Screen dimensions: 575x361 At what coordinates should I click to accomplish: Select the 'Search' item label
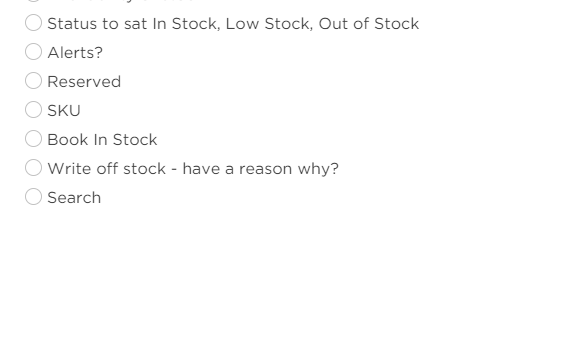pyautogui.click(x=74, y=198)
